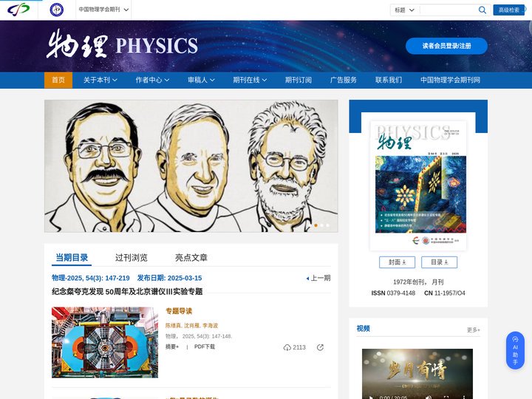
Task: Switch to the 亮点文章 tab
Action: (x=191, y=258)
